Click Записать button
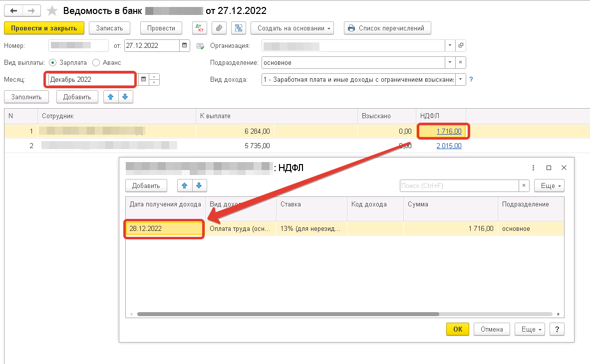This screenshot has height=364, width=590. (x=109, y=28)
